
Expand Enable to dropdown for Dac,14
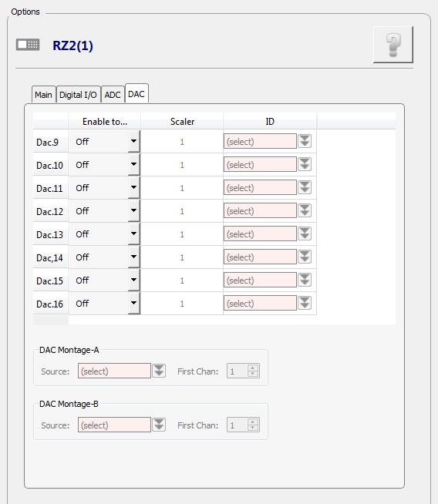[x=133, y=257]
